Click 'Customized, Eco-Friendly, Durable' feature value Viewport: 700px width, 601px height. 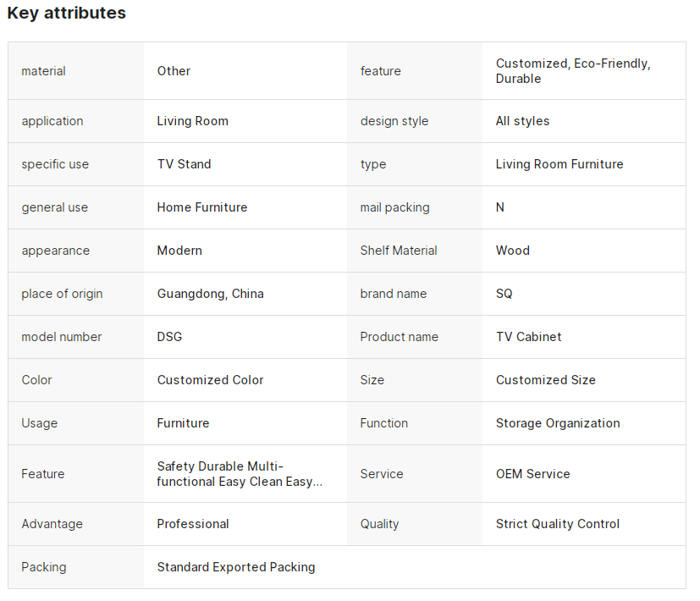(572, 71)
